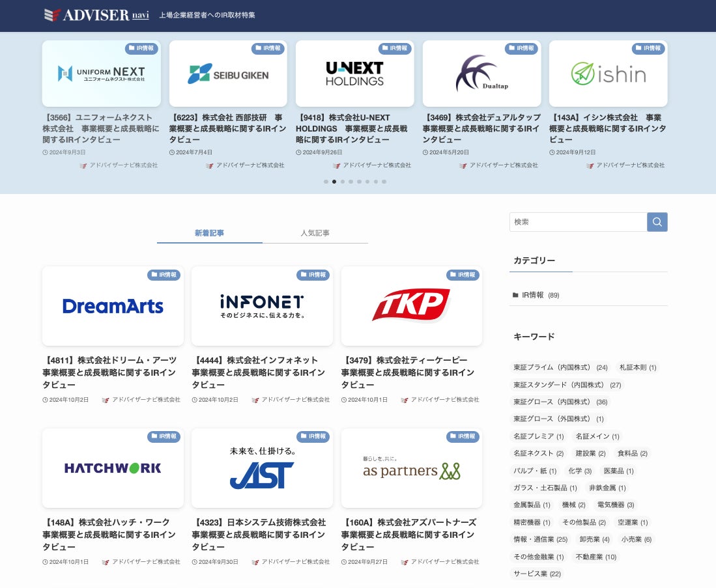Viewport: 716px width, 588px height.
Task: Open the U-NEXT HOLDINGS carousel thumbnail
Action: click(355, 74)
